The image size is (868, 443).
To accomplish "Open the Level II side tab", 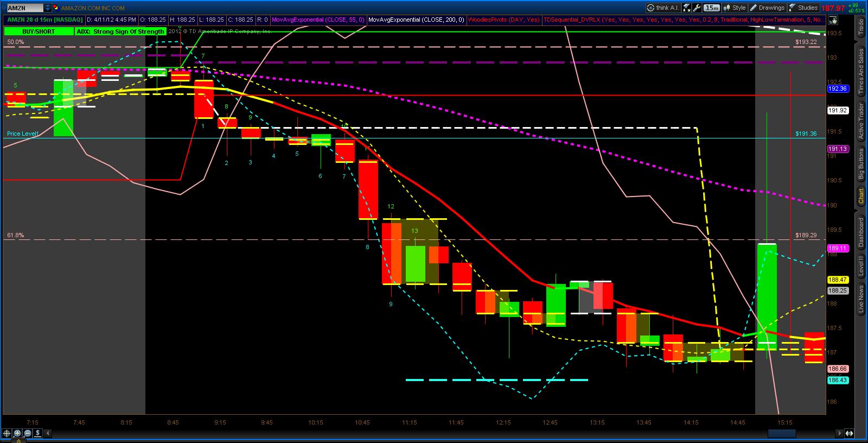I will (x=860, y=267).
